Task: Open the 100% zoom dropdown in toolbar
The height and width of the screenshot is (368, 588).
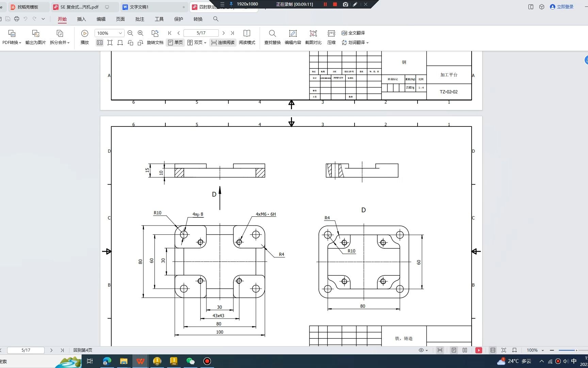Action: [120, 33]
